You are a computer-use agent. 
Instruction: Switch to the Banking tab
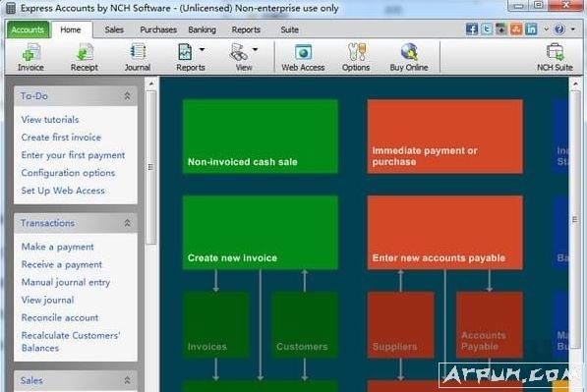(203, 29)
